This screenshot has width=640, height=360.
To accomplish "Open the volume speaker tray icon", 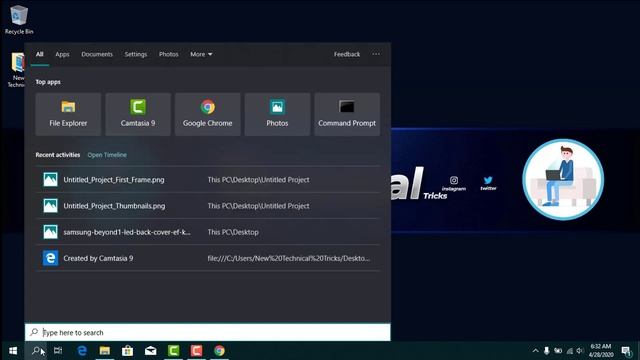I will point(580,351).
